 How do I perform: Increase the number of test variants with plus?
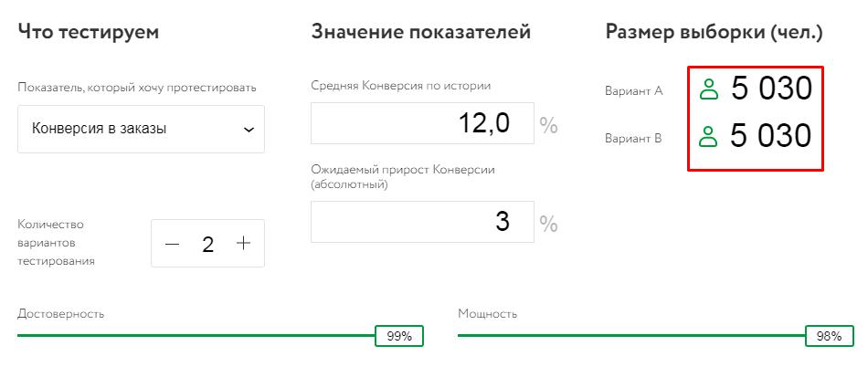243,244
